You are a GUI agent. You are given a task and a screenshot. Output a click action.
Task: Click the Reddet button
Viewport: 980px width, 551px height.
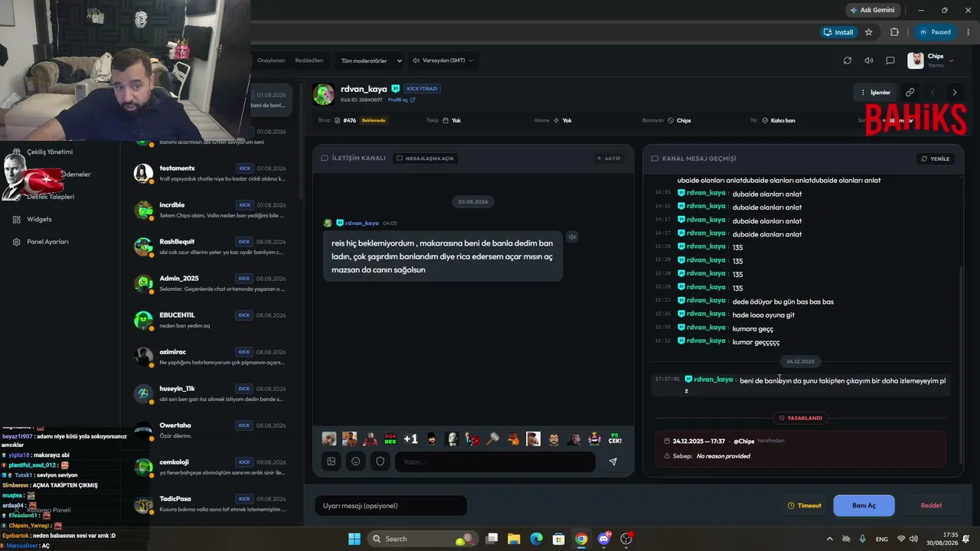(931, 506)
